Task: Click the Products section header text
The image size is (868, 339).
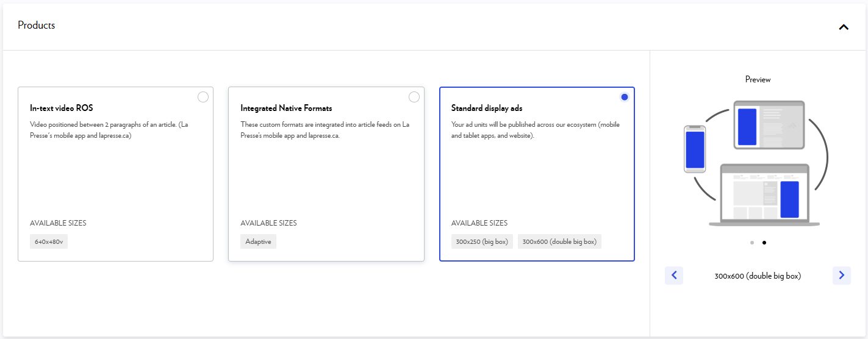Action: pos(37,26)
